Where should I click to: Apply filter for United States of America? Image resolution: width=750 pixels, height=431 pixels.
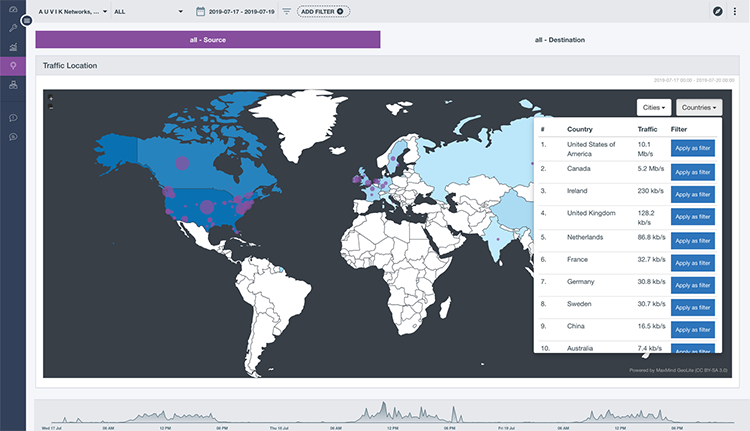692,148
